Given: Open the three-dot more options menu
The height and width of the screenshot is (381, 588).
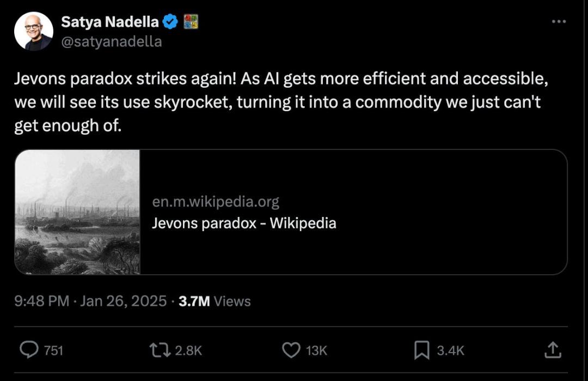Looking at the screenshot, I should [559, 22].
